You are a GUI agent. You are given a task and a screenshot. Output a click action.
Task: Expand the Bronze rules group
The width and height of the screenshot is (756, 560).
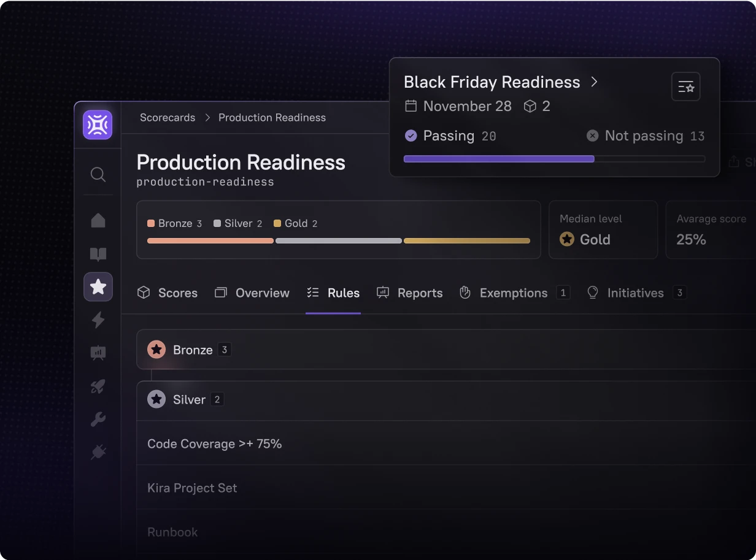pyautogui.click(x=446, y=350)
